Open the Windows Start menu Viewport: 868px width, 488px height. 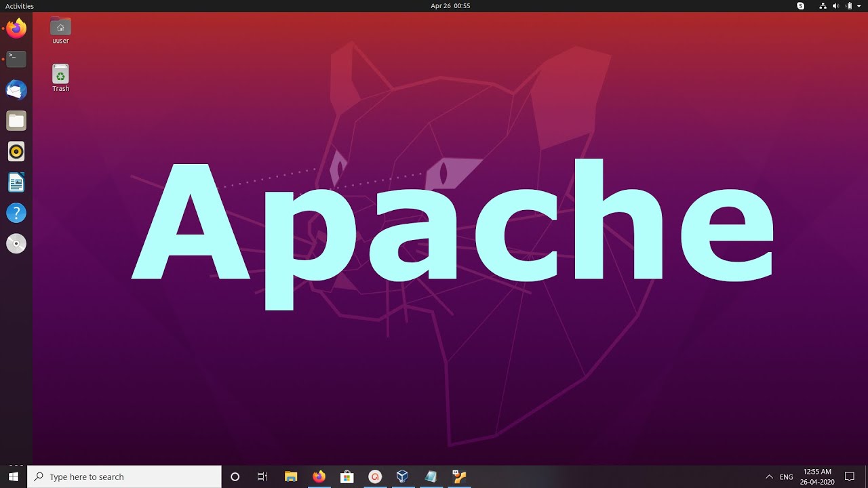pyautogui.click(x=14, y=476)
